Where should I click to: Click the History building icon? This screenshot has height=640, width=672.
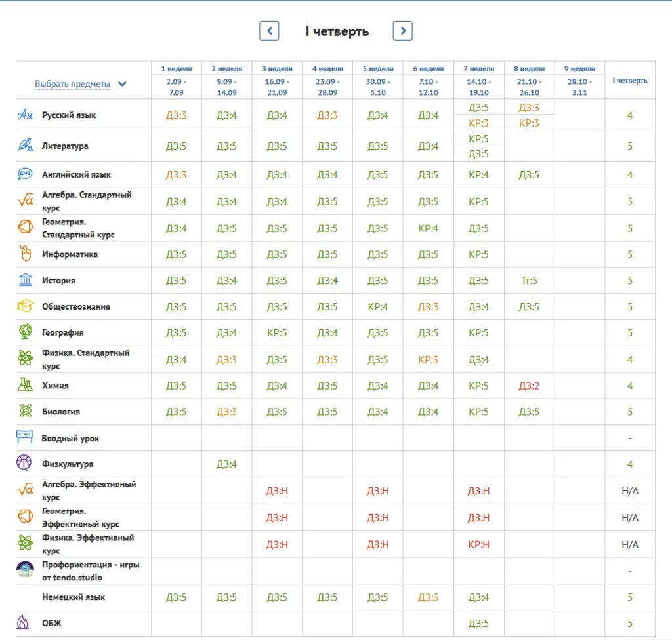coord(25,280)
